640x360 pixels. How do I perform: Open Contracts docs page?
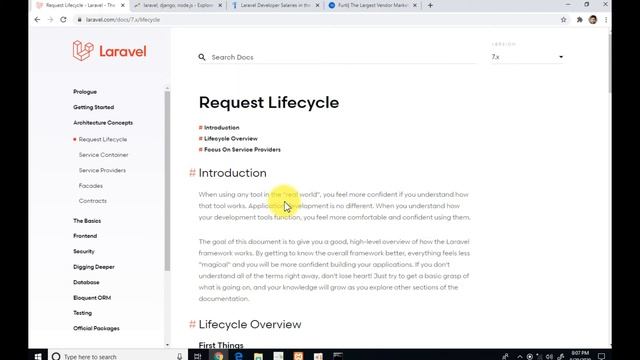coord(93,201)
